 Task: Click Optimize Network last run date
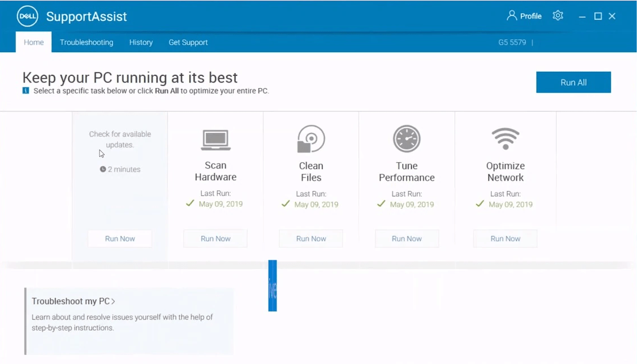pyautogui.click(x=510, y=205)
